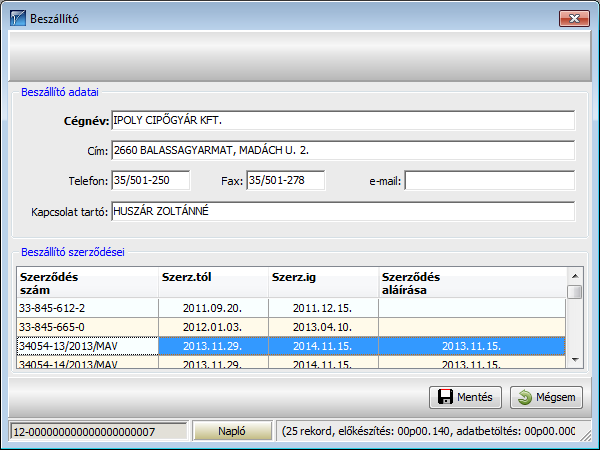Cancel with the Mégsem button
Screen dimensions: 600x450
point(546,397)
